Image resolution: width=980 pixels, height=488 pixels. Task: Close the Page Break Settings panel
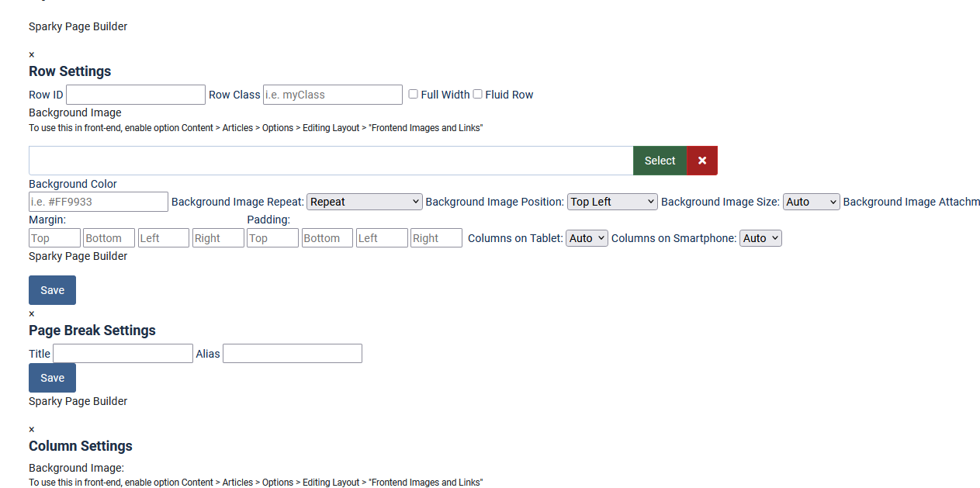coord(32,314)
